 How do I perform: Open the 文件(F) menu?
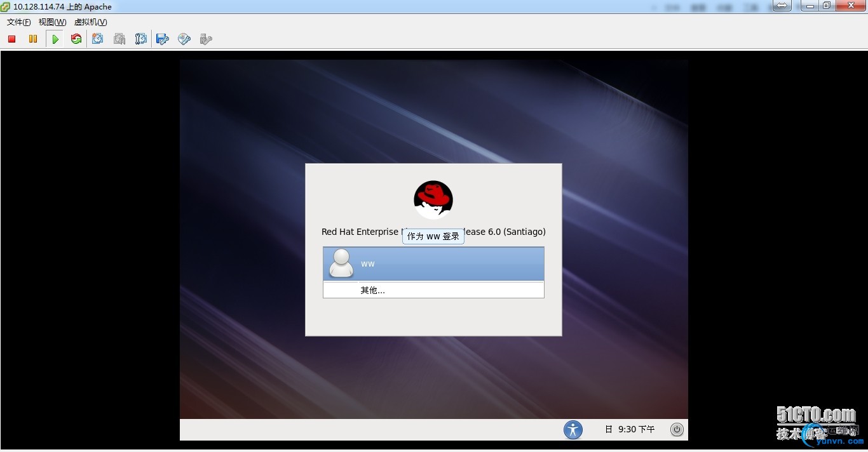point(19,22)
